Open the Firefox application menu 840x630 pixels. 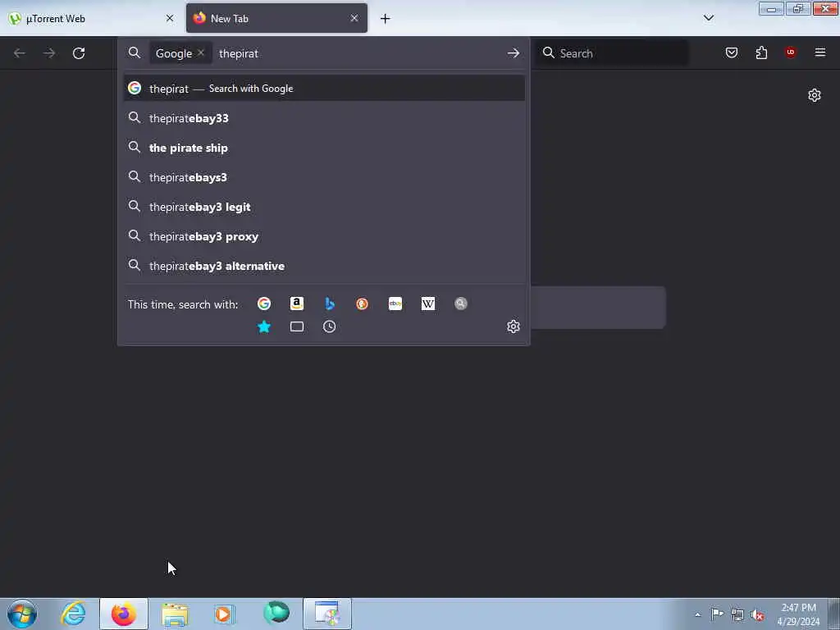tap(819, 52)
